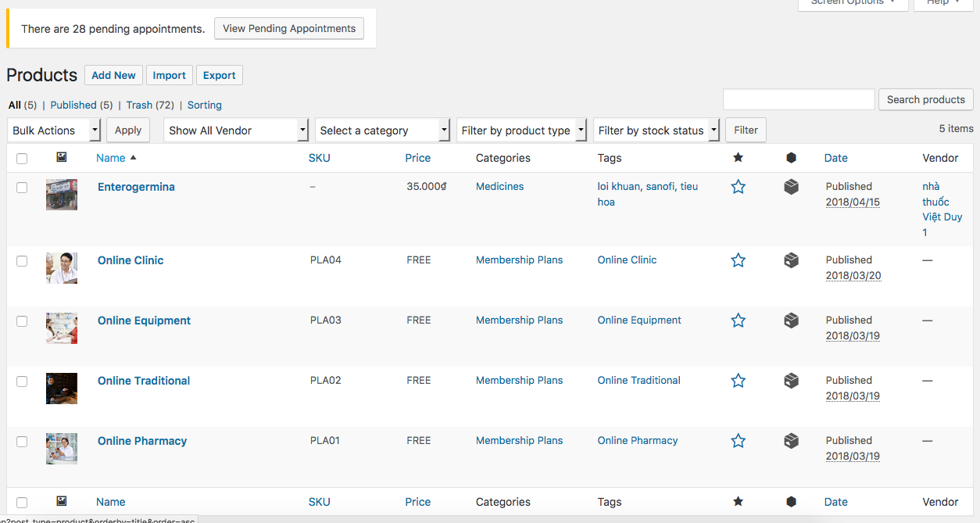Click the product type box icon for Enterogermina
980x523 pixels.
(x=791, y=187)
